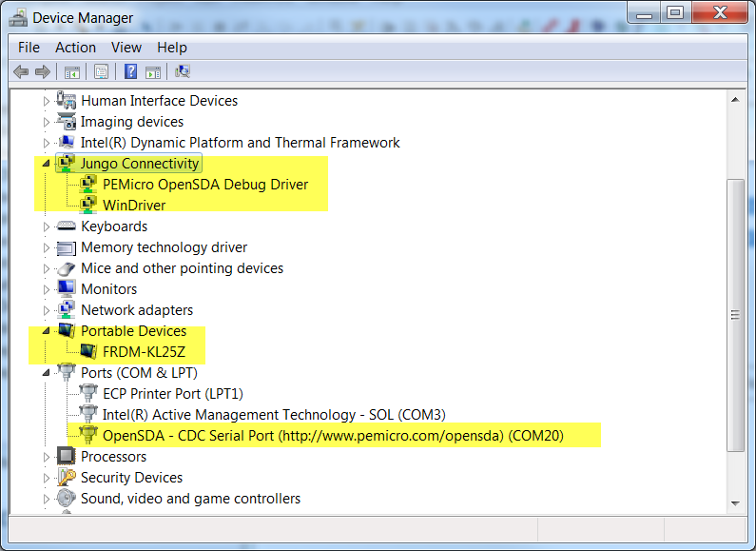
Task: Collapse the Ports (COM & LPT) node
Action: 47,372
